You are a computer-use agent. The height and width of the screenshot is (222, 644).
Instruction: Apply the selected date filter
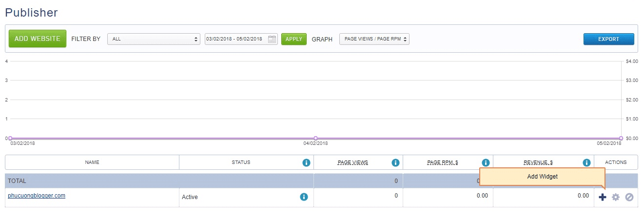coord(294,39)
